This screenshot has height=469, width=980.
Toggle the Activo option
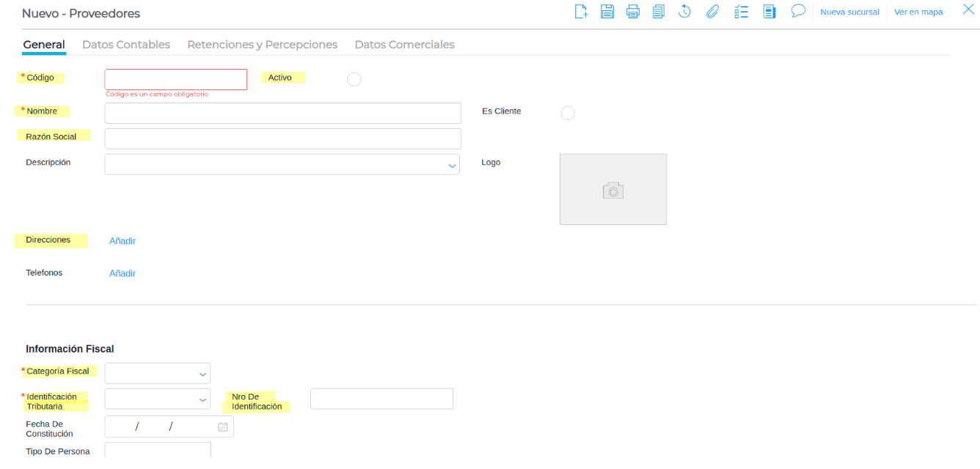354,79
